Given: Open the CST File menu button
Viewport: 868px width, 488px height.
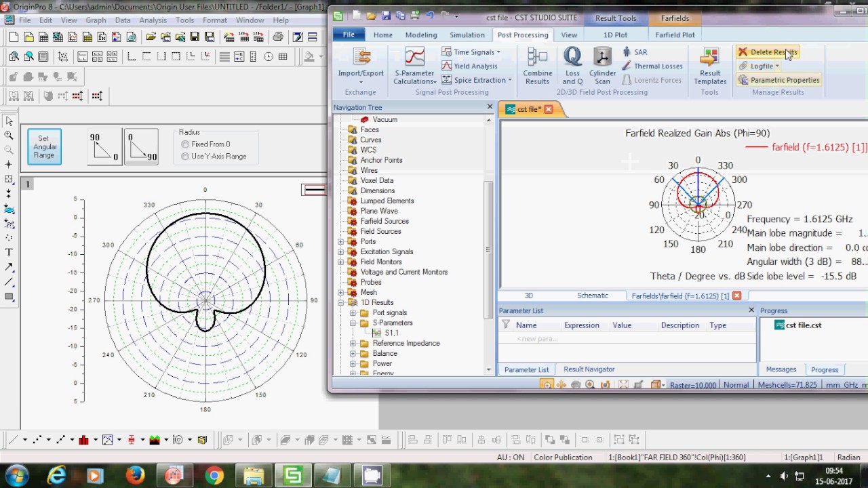Looking at the screenshot, I should 349,35.
